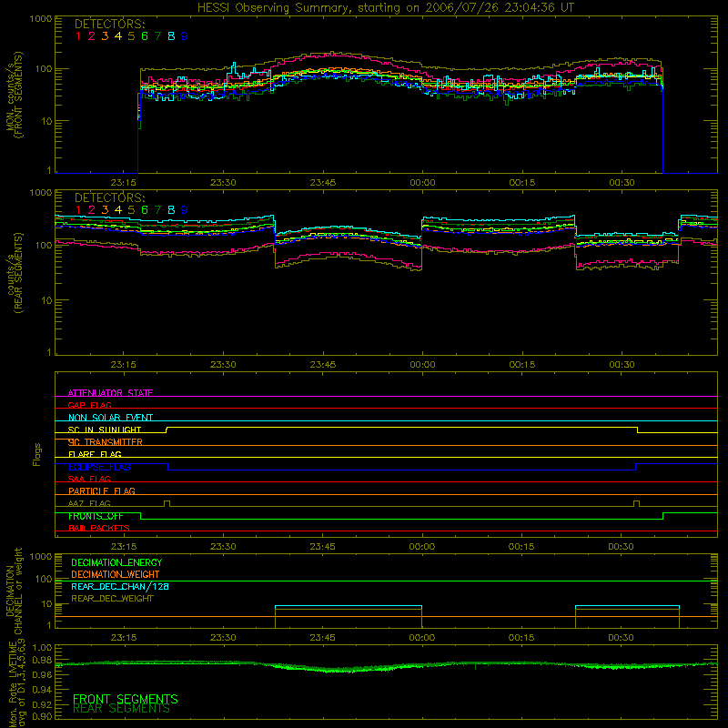Click the GAP_FLAG label

pos(89,405)
